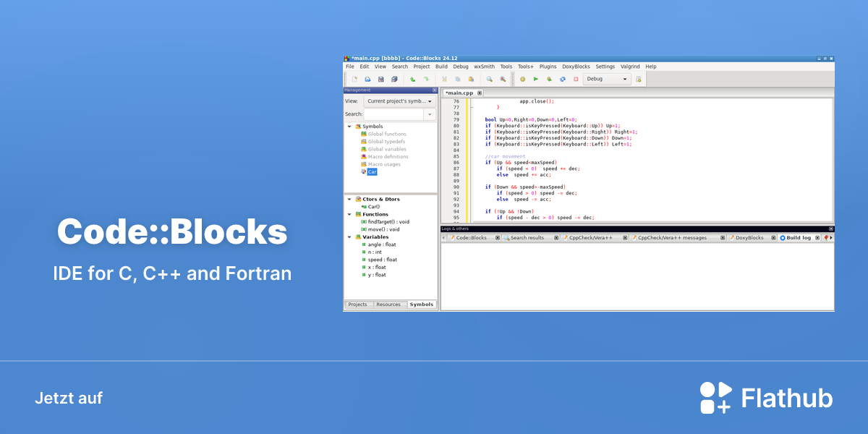Click the icon right of Debug dropdown
The height and width of the screenshot is (434, 868).
(x=639, y=79)
